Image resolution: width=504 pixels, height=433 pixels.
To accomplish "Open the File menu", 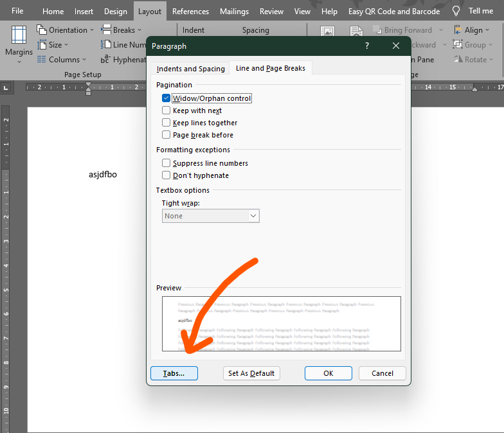I will point(17,11).
